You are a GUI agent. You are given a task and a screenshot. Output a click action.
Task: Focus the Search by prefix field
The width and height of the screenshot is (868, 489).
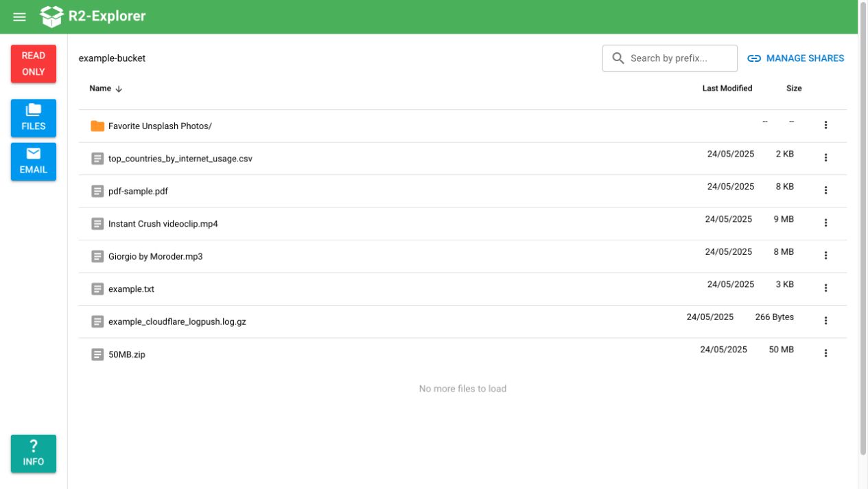tap(670, 58)
